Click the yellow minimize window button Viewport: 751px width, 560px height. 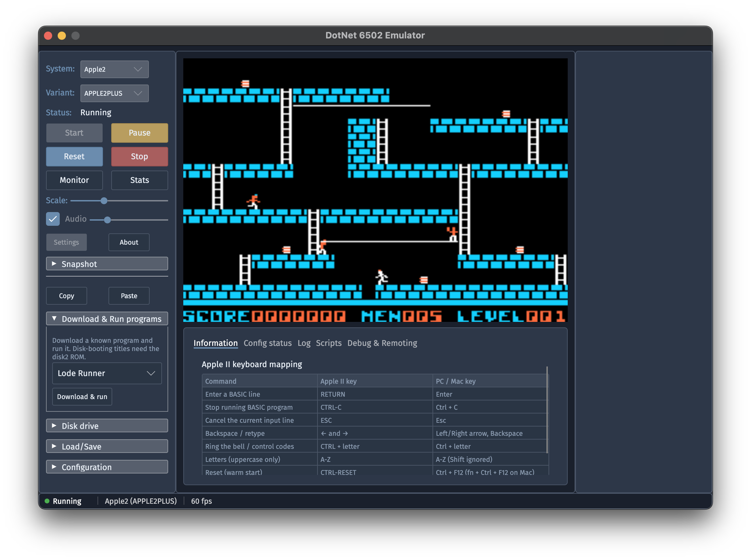pyautogui.click(x=62, y=36)
